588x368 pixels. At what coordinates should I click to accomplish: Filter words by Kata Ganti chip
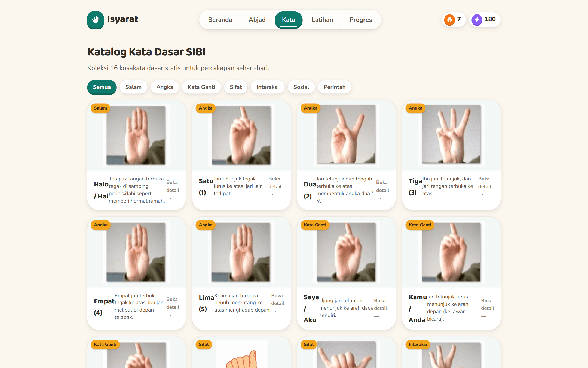201,87
